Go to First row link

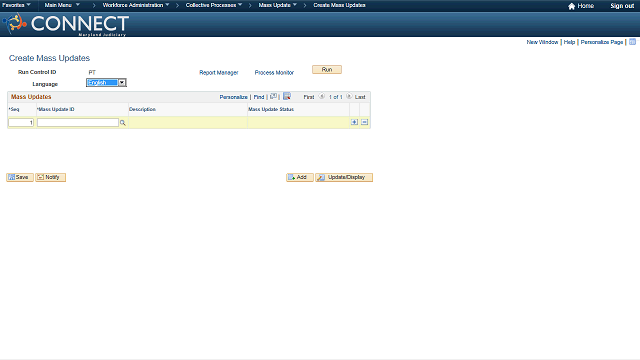pos(309,97)
